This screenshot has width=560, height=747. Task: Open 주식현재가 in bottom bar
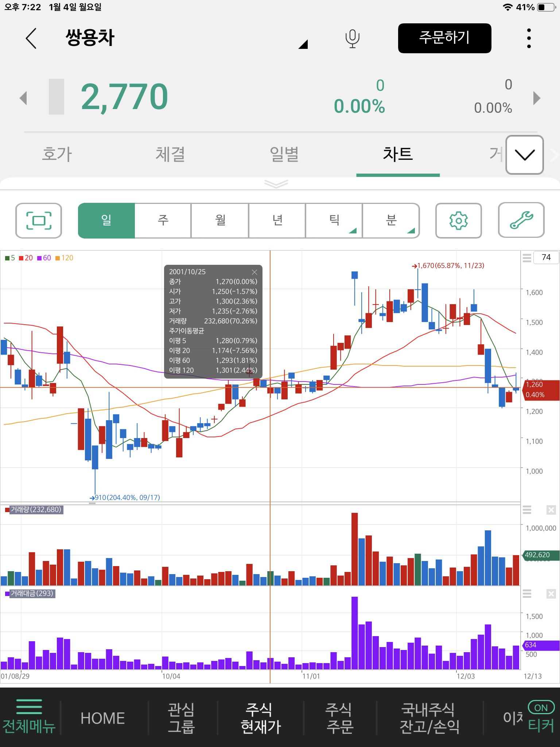[x=260, y=718]
